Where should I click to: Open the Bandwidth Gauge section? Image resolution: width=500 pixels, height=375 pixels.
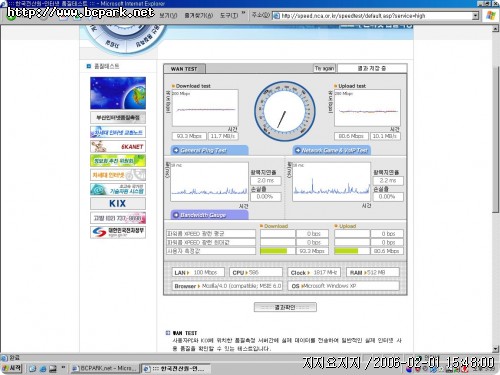click(x=209, y=215)
